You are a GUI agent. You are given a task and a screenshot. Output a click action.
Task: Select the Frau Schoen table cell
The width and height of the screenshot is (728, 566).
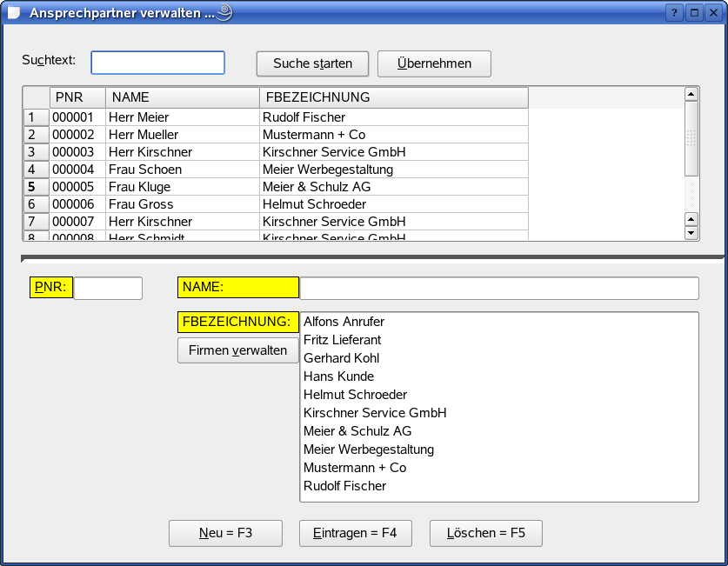tap(182, 170)
